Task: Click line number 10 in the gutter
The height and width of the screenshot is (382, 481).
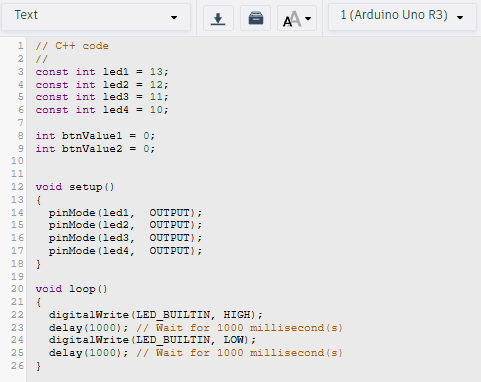Action: tap(17, 161)
